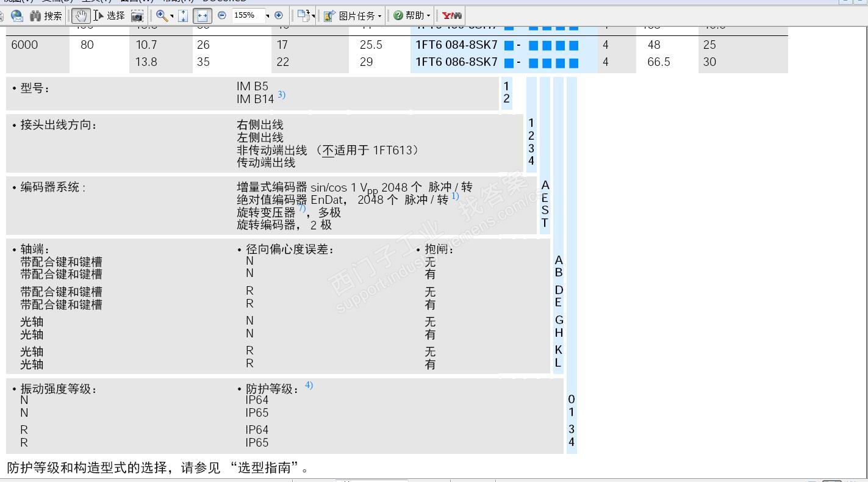Choose the magnifier Zoom In tool
Screen dimensions: 868x482
(x=162, y=16)
